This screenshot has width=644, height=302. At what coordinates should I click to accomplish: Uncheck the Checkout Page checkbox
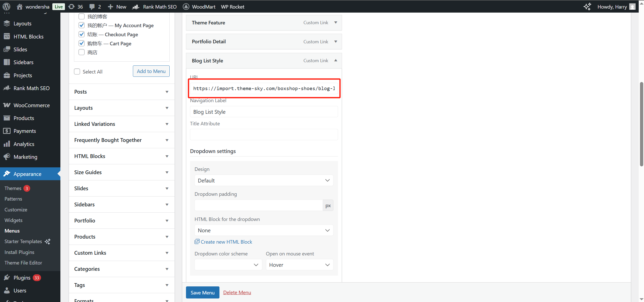point(82,34)
